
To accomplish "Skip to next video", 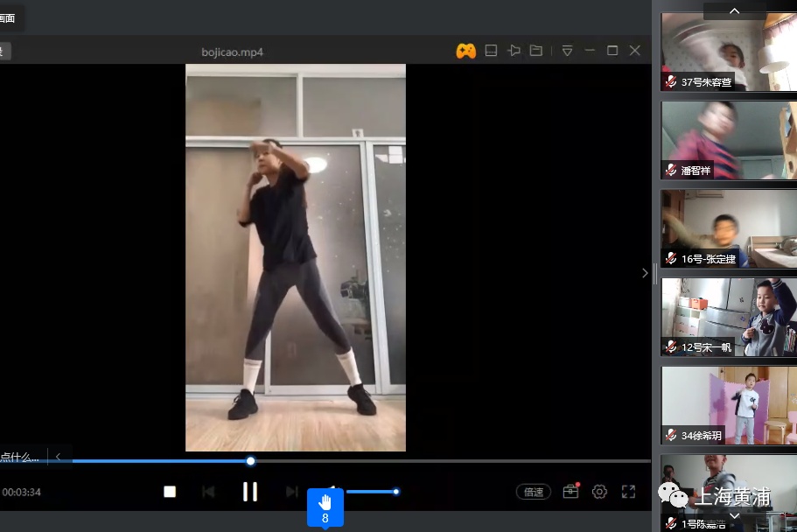I will (292, 492).
